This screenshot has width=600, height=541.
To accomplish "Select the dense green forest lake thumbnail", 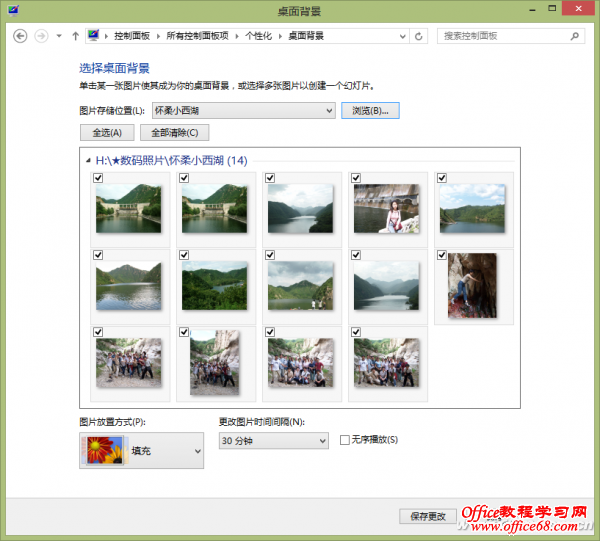I will coord(214,285).
